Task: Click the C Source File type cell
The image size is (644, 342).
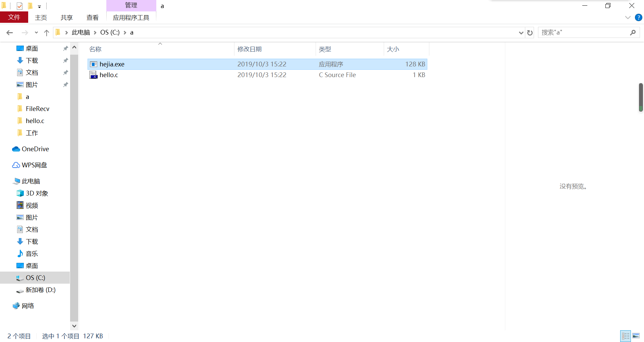Action: [337, 75]
